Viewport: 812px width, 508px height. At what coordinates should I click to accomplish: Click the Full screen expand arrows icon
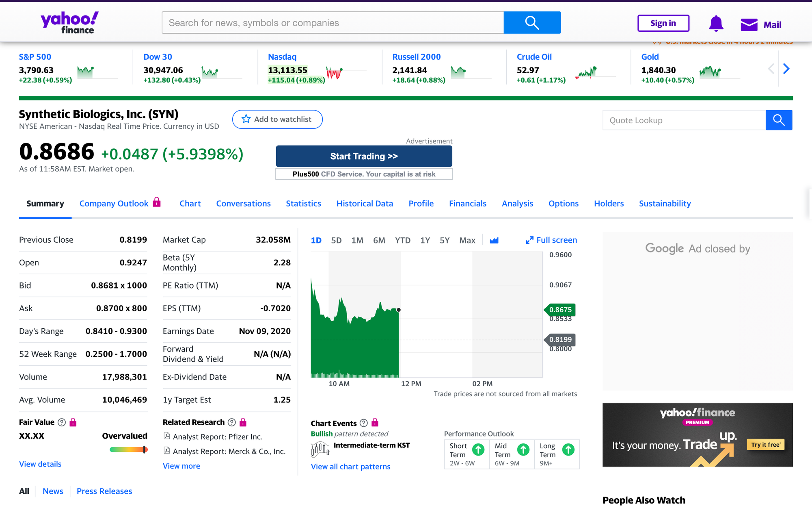click(529, 240)
